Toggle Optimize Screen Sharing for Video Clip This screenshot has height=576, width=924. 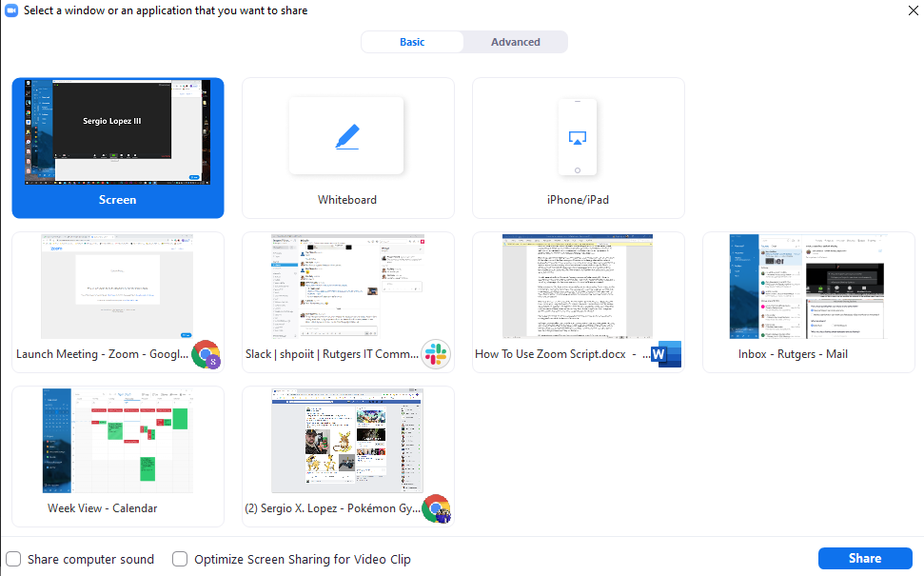click(180, 559)
